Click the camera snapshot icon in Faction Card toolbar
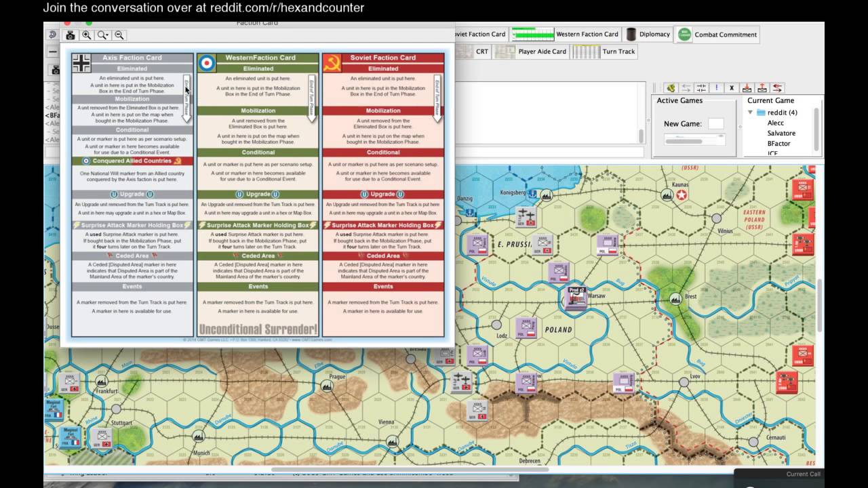The image size is (868, 488). point(70,35)
